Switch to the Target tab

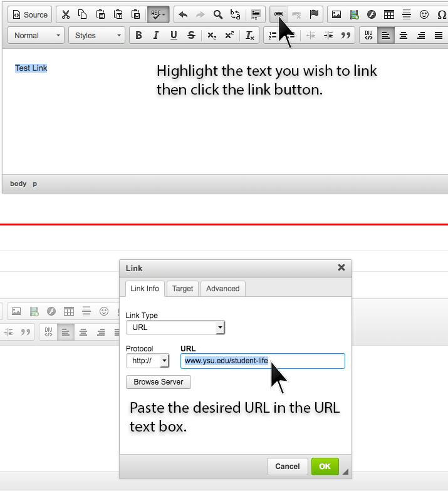point(183,288)
